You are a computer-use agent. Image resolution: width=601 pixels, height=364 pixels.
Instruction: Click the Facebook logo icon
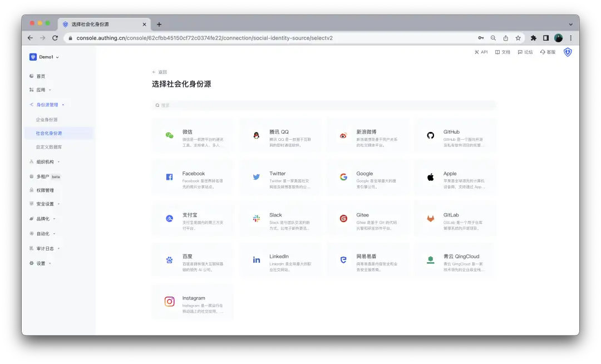click(169, 177)
